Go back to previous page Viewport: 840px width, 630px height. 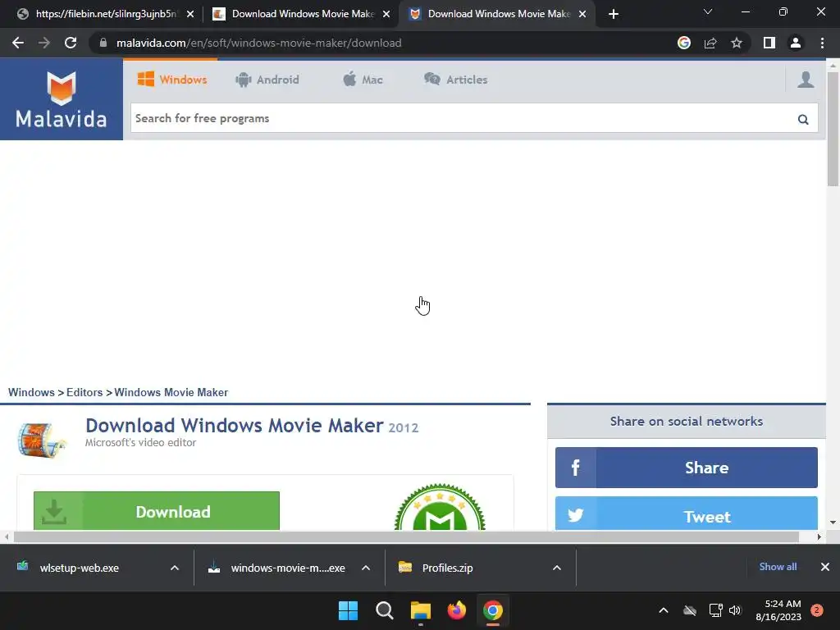[18, 43]
